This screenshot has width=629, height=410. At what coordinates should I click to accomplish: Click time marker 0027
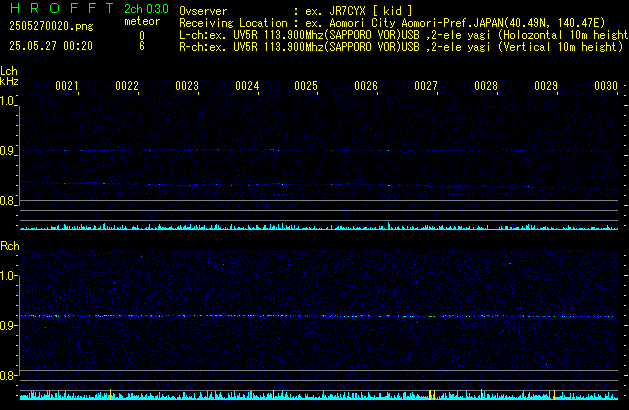[426, 86]
